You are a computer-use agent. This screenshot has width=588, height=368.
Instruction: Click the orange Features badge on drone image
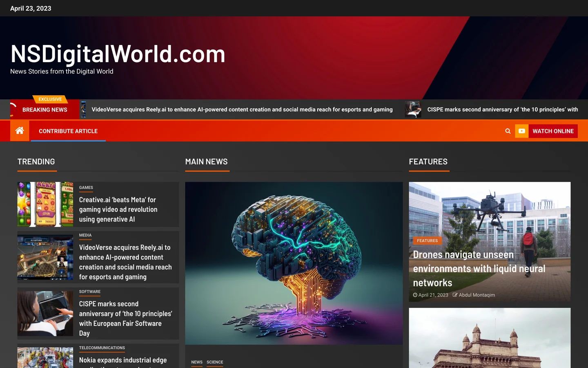tap(428, 241)
